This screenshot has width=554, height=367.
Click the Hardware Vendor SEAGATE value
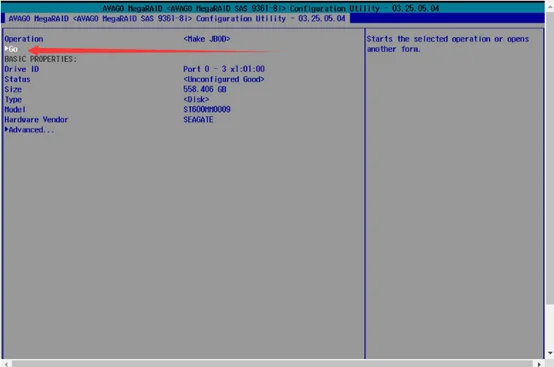[x=198, y=120]
